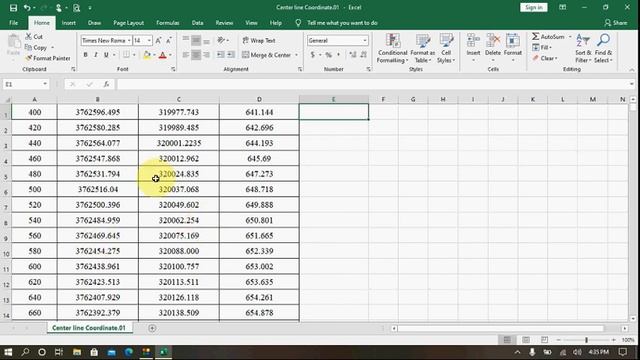Screen dimensions: 640x360
Task: Open the Times New Roman font name dropdown
Action: [x=129, y=40]
